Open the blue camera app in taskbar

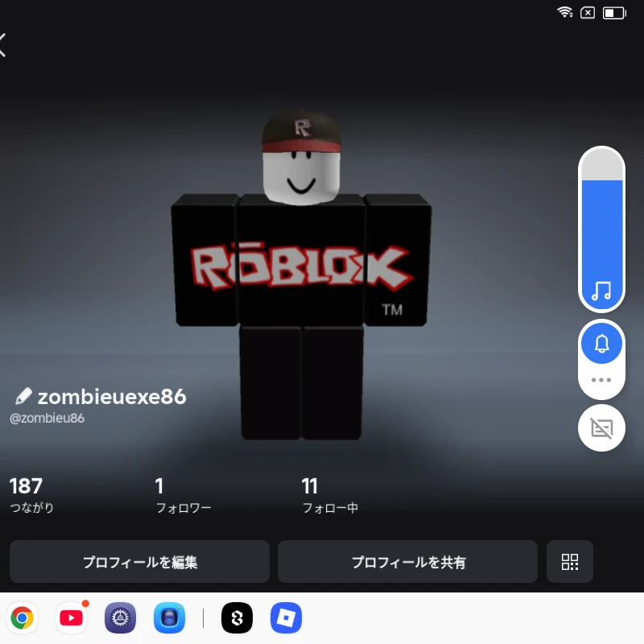pos(169,617)
